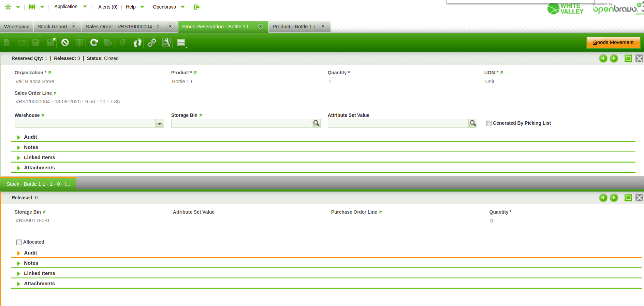
Task: Expand the upper Attachments section
Action: [x=19, y=168]
